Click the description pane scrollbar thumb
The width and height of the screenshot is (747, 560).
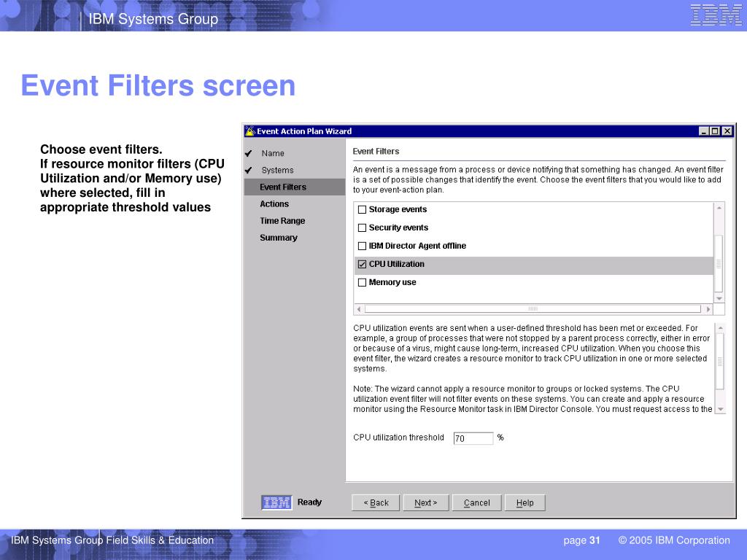click(x=720, y=362)
